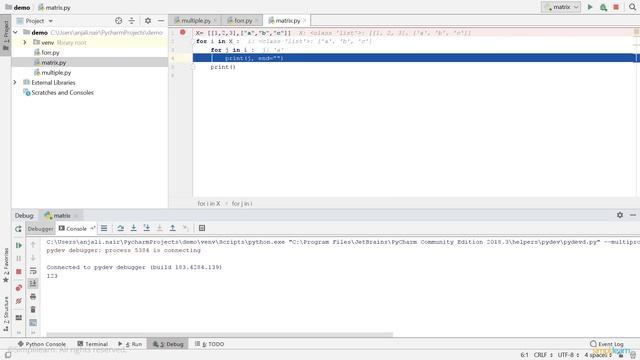Screen dimensions: 640x360
Task: Collapse the demo project root
Action: click(16, 32)
